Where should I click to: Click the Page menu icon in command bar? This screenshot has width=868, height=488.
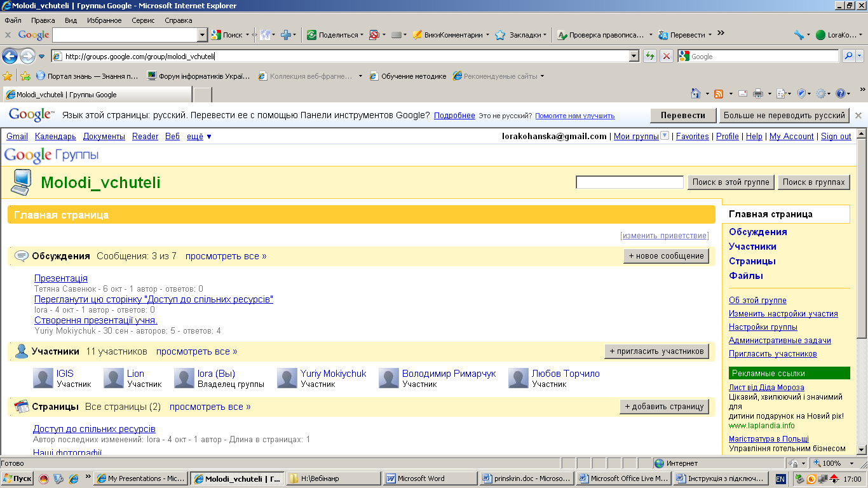(781, 94)
